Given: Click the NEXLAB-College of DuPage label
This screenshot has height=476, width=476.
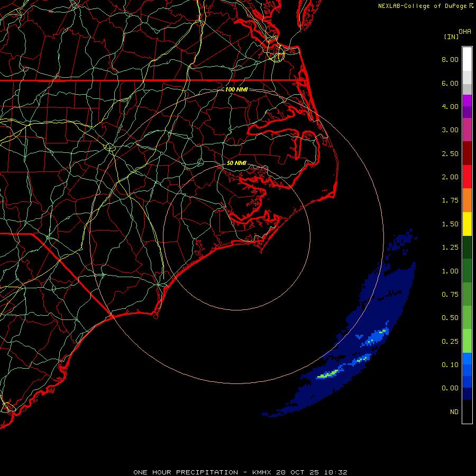Looking at the screenshot, I should (422, 6).
